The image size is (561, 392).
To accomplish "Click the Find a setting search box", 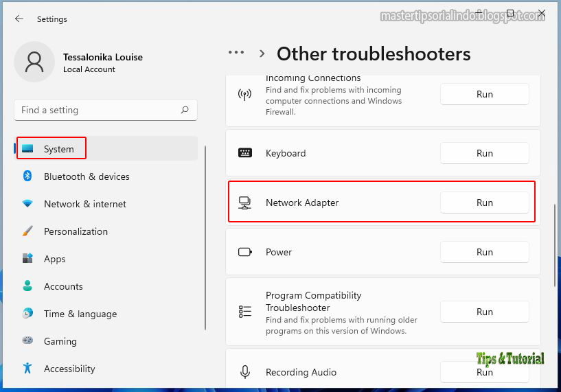I will (x=106, y=110).
